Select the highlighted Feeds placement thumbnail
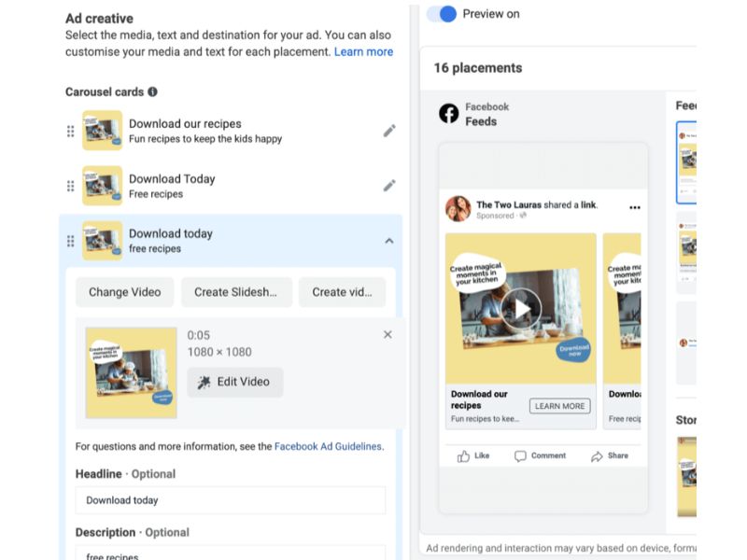The width and height of the screenshot is (747, 560). pyautogui.click(x=686, y=162)
